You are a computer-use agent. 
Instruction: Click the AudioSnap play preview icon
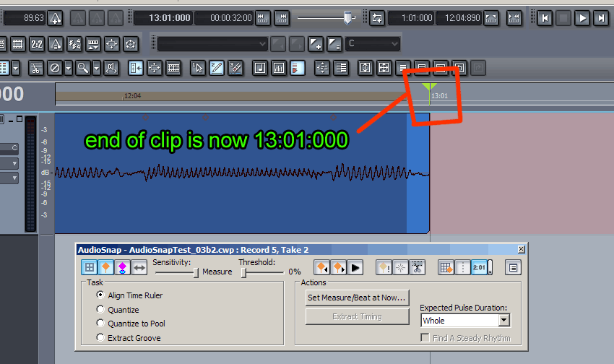click(x=355, y=268)
